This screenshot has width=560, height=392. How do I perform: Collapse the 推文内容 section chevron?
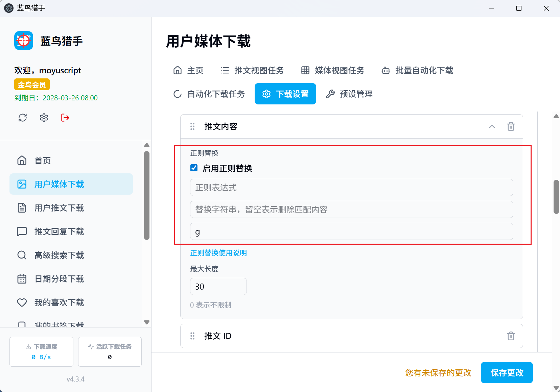pos(492,126)
